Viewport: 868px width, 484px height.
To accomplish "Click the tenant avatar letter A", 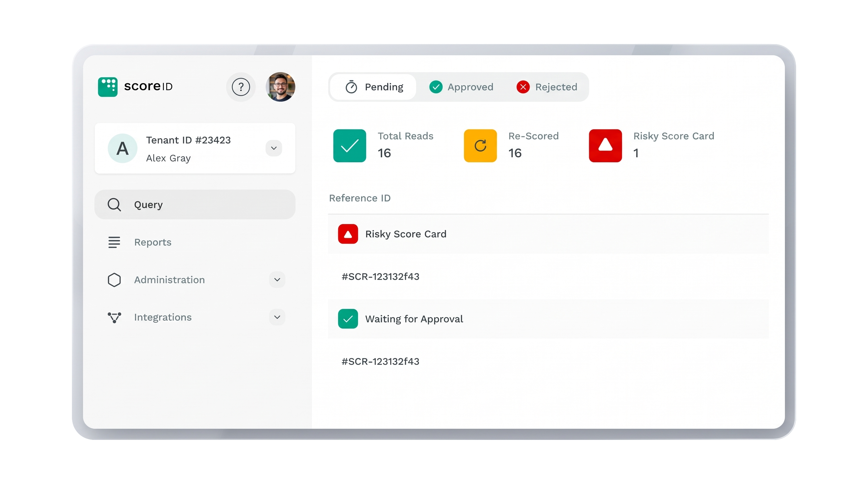I will pyautogui.click(x=122, y=148).
